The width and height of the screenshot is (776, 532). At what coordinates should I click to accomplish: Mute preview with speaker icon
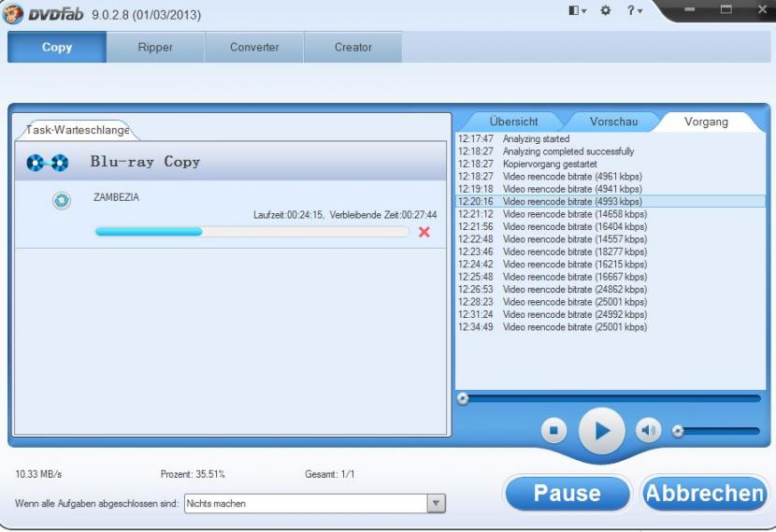648,430
